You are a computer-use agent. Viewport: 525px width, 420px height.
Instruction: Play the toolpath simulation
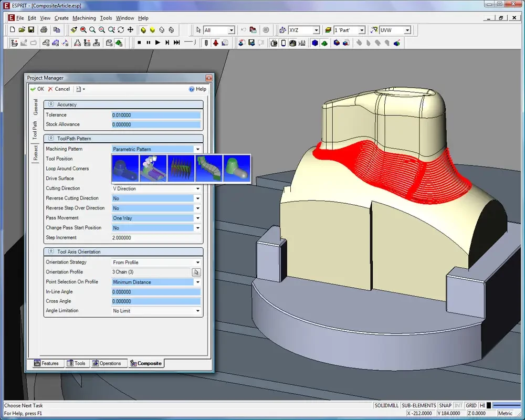(157, 43)
